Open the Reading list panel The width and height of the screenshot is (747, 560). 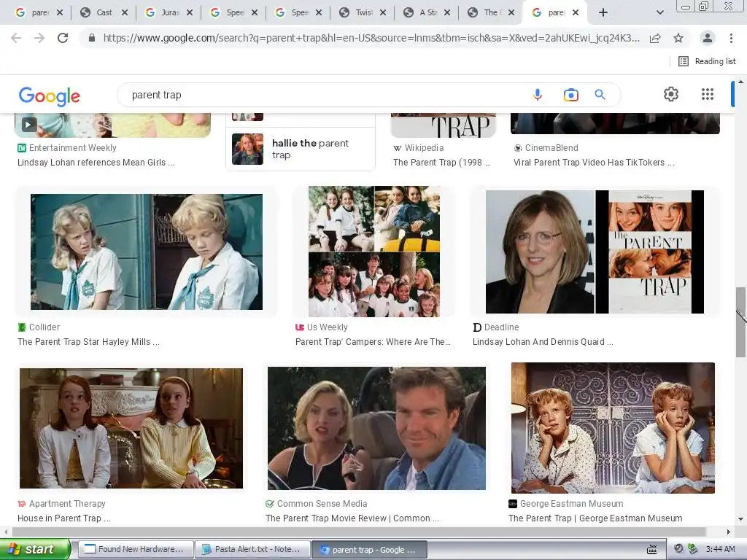point(707,61)
